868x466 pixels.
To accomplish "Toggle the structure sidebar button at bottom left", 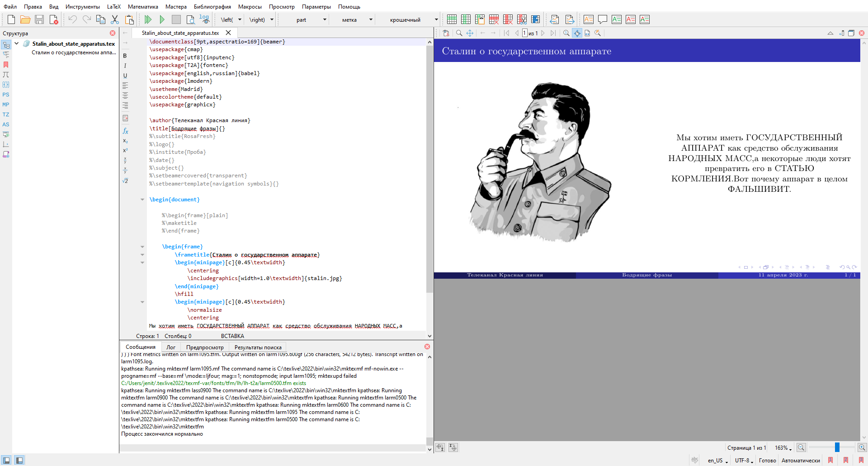I will tap(6, 460).
